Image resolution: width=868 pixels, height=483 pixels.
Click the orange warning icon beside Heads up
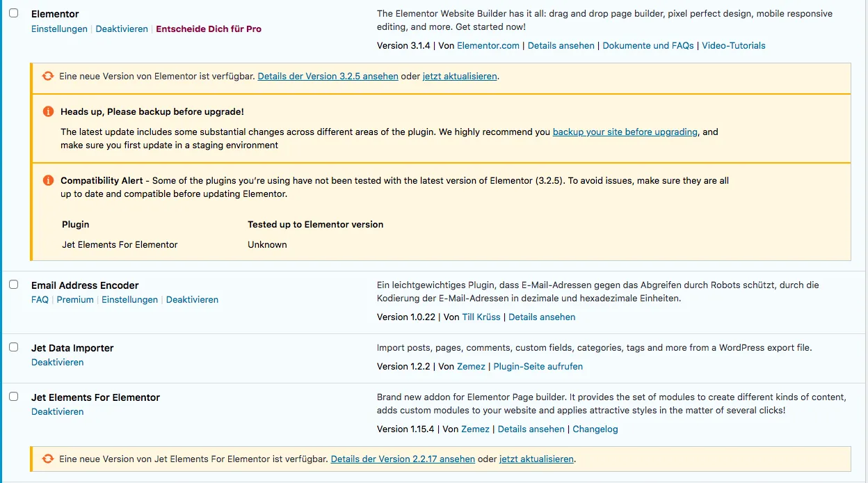point(48,111)
